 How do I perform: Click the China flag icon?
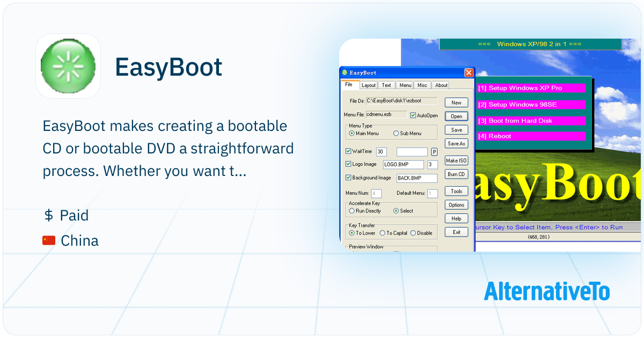click(49, 241)
